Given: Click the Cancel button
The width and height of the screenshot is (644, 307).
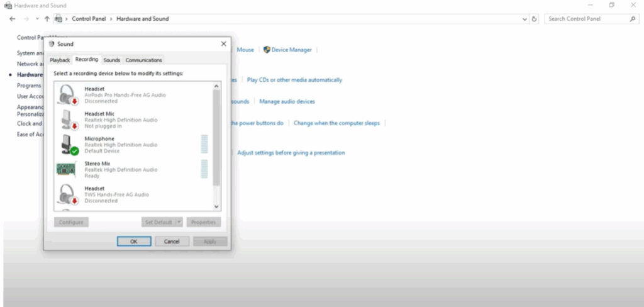Looking at the screenshot, I should [x=172, y=241].
